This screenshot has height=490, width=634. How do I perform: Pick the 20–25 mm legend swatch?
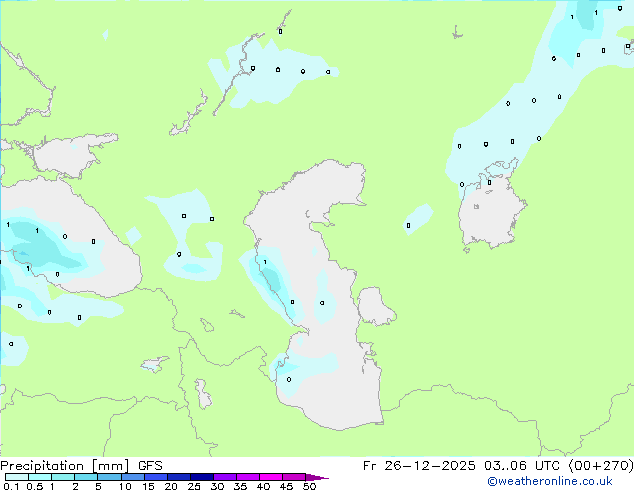click(178, 477)
